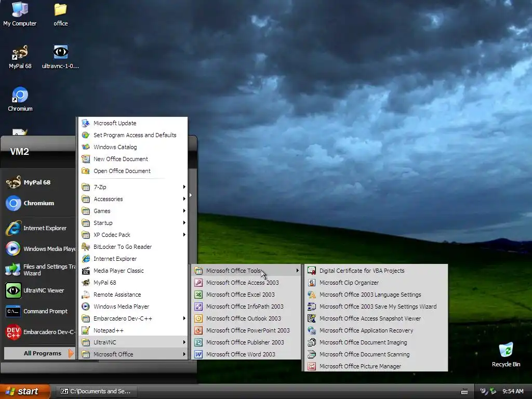The width and height of the screenshot is (532, 399).
Task: Expand the 7-Zip submenu arrow
Action: coord(184,187)
